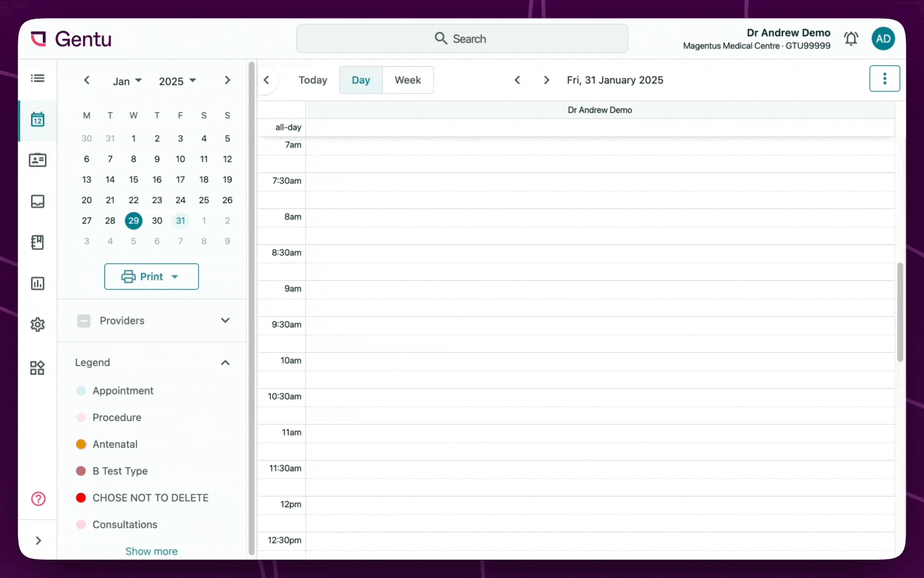Screen dimensions: 924x578
Task: Click the Show more legend link
Action: coord(151,551)
